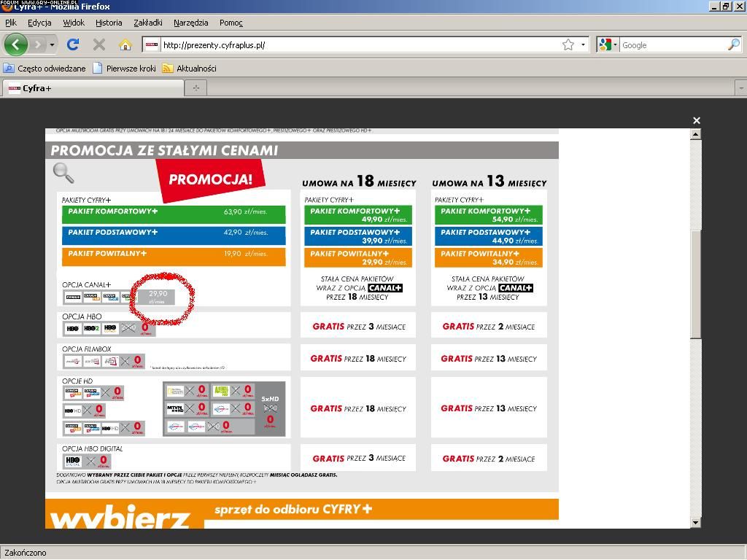Click the HBO channel logo in Opcja HBO
Screen dimensions: 747x560
coord(72,328)
